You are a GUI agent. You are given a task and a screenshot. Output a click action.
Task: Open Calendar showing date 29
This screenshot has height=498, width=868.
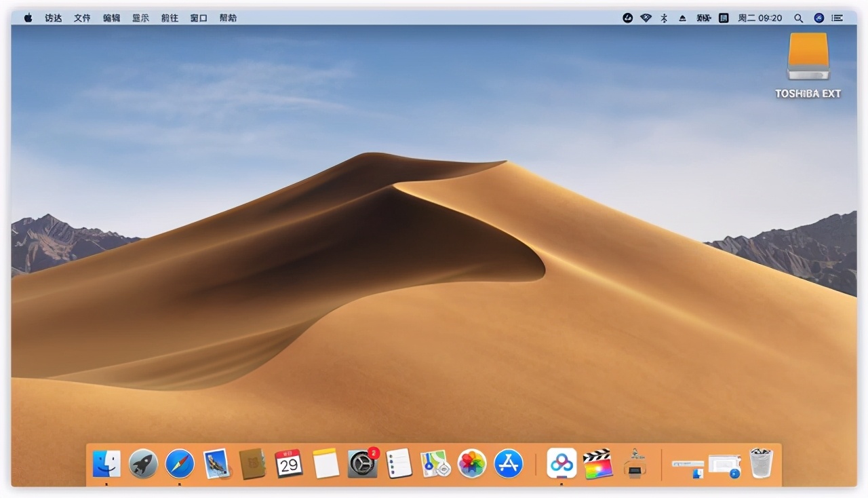[289, 464]
